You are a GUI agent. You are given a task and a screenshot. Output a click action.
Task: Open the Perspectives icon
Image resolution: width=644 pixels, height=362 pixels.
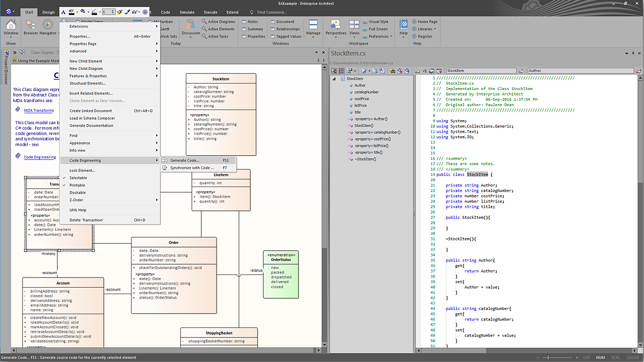[x=336, y=25]
